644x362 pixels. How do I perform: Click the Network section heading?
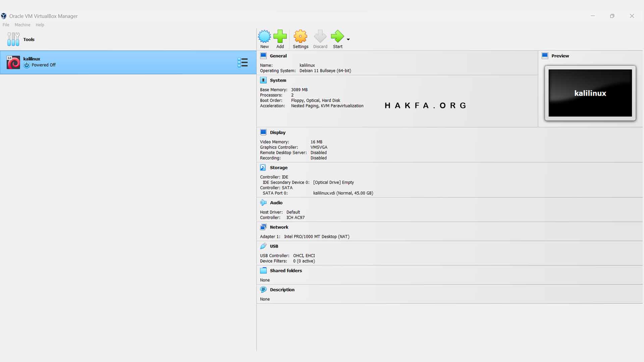click(279, 227)
